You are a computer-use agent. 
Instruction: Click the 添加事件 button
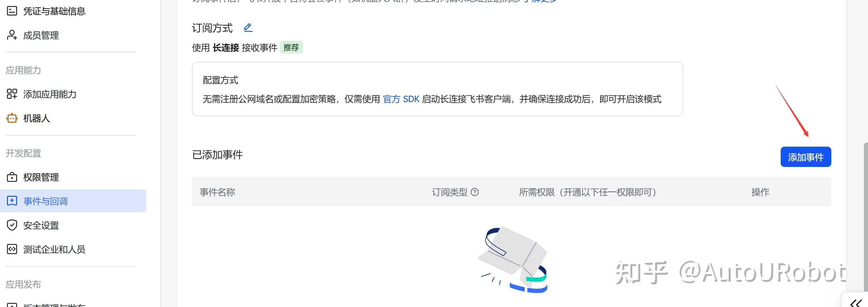tap(806, 157)
